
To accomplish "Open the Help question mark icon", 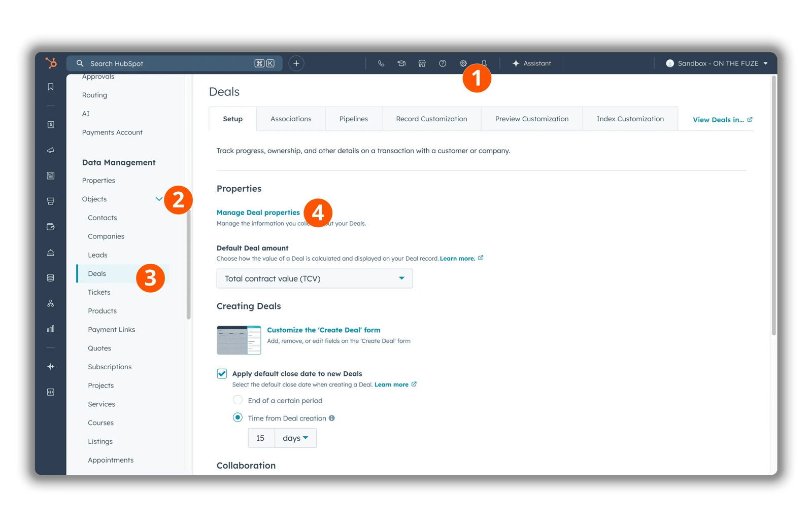I will point(443,63).
